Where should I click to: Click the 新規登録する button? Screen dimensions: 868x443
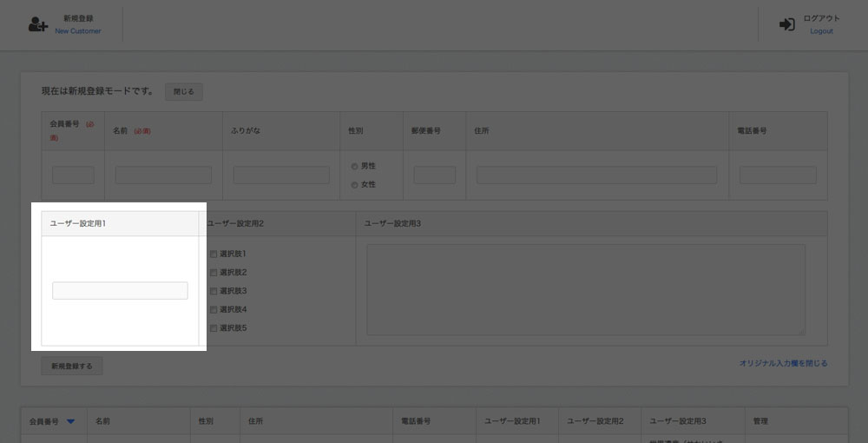click(72, 366)
